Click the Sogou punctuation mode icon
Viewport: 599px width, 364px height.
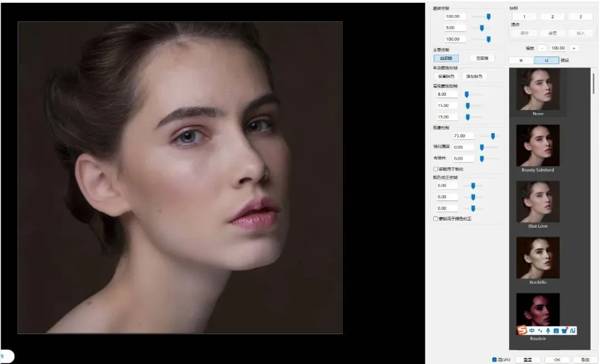540,330
